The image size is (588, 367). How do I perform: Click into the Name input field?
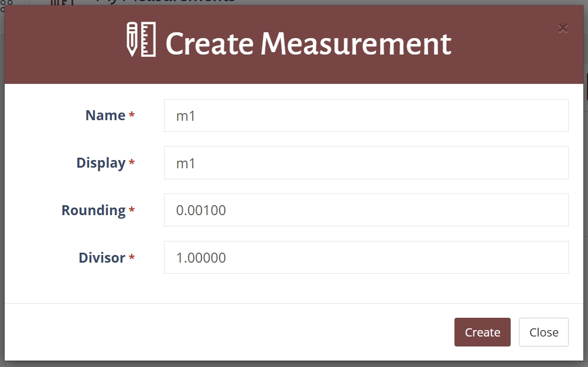[366, 115]
